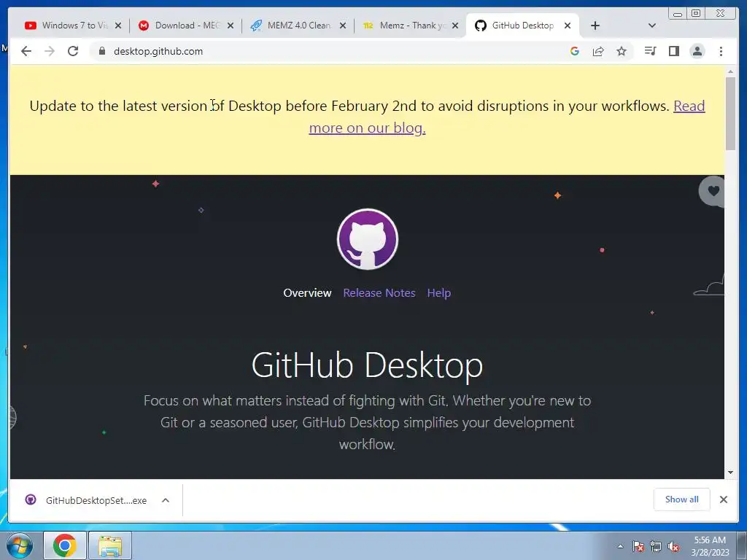Click the page scrollbar thumb
The image size is (747, 560).
point(730,113)
